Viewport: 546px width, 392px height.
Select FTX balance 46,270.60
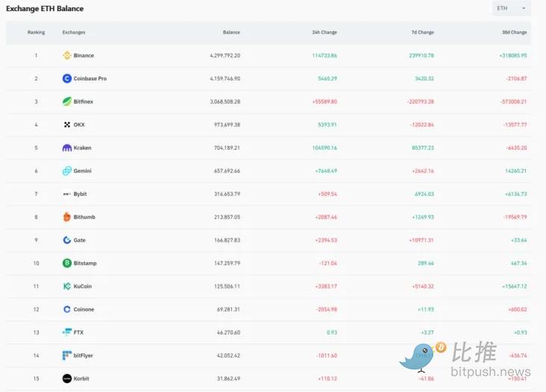pyautogui.click(x=228, y=332)
